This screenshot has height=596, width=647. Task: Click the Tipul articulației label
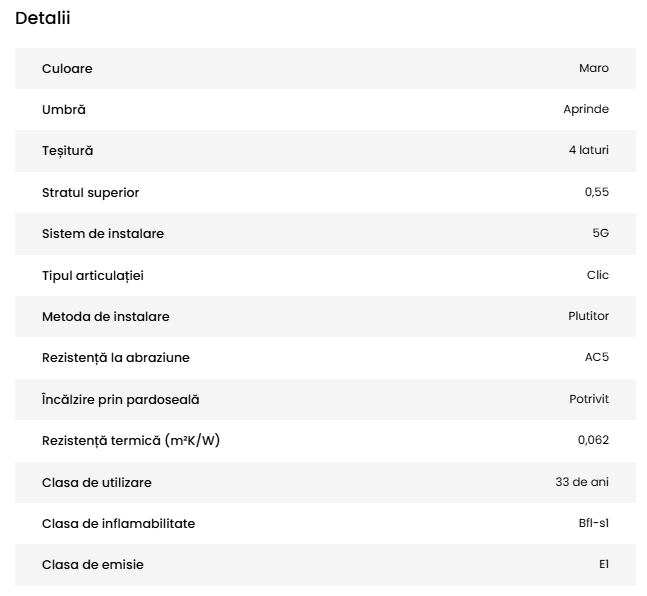click(x=100, y=275)
